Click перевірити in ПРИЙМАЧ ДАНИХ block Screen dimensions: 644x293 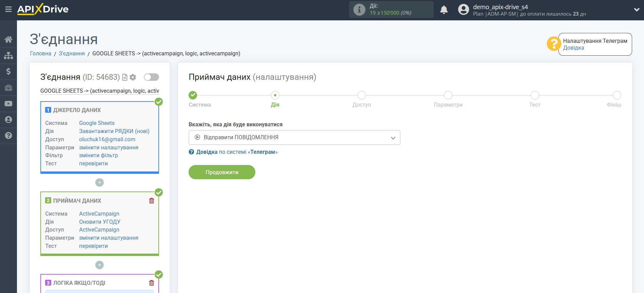click(x=94, y=246)
